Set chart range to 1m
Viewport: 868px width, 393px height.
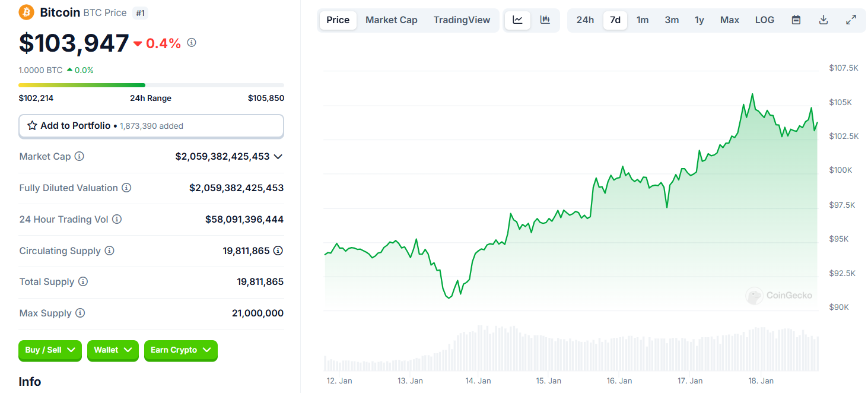click(643, 20)
